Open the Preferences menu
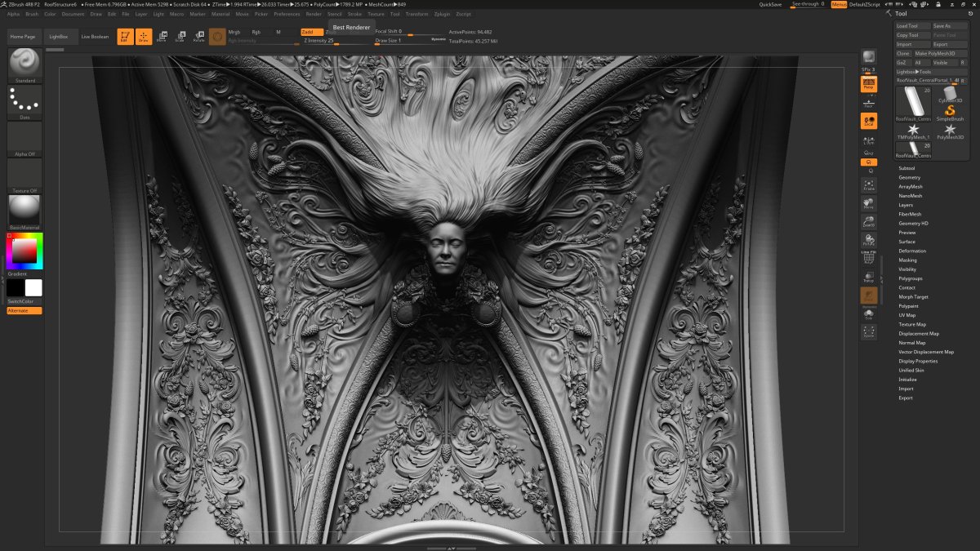 pyautogui.click(x=287, y=13)
